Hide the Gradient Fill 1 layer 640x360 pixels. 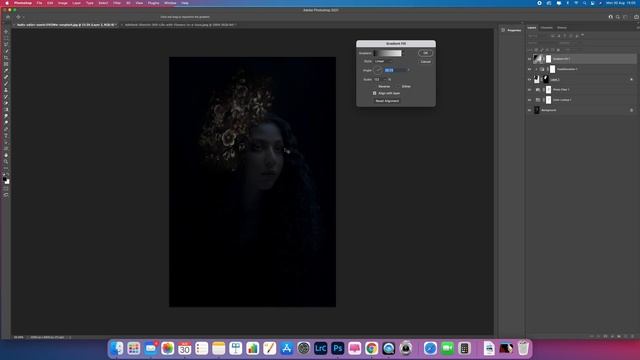[x=529, y=59]
